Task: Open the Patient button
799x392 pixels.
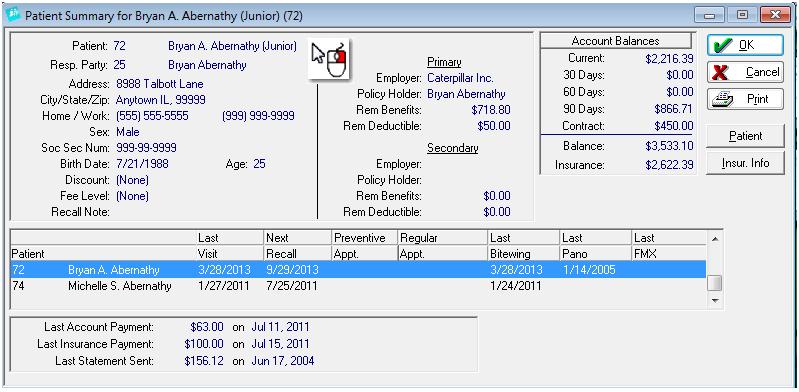Action: point(745,136)
